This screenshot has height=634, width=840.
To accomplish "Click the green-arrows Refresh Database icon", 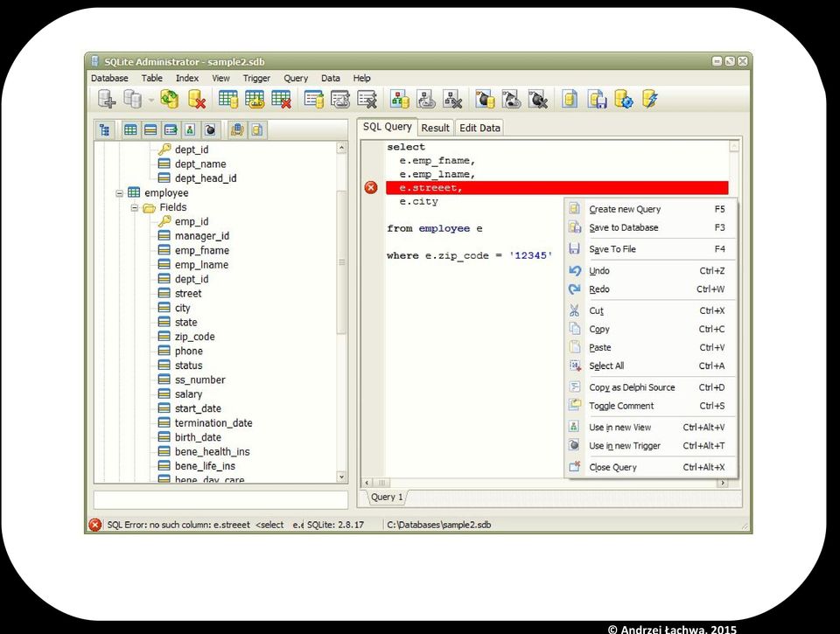I will (x=170, y=99).
